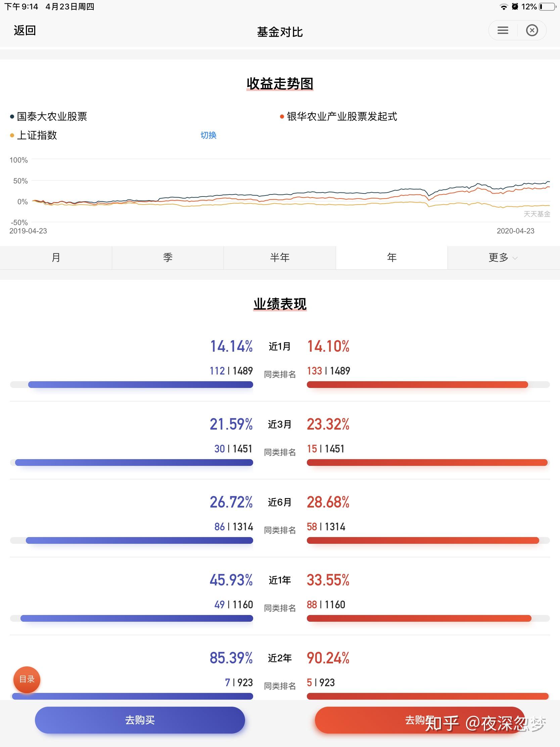The width and height of the screenshot is (560, 747).
Task: Select the 半年 time range tab
Action: tap(279, 258)
